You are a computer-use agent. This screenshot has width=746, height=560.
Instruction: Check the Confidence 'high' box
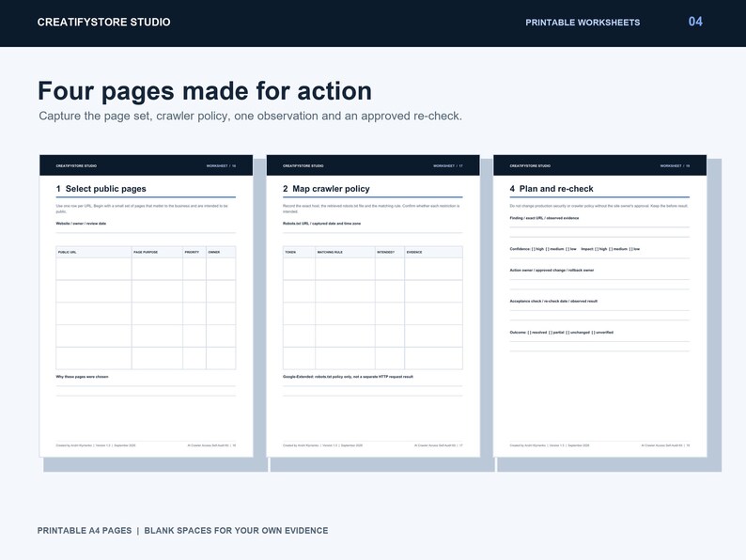coord(534,249)
